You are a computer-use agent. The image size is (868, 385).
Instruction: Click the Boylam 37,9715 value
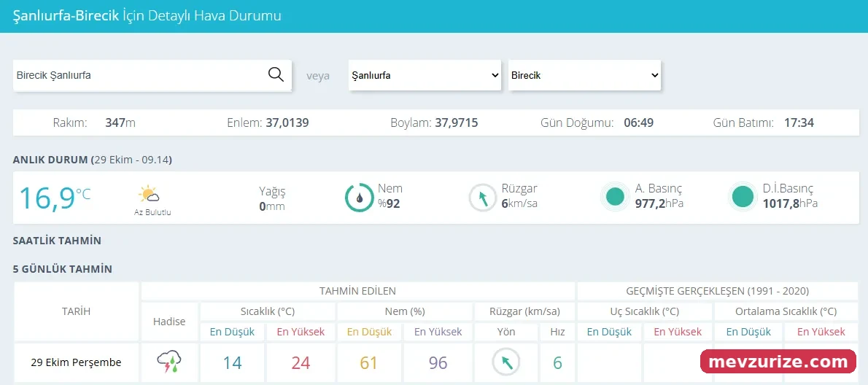point(457,122)
